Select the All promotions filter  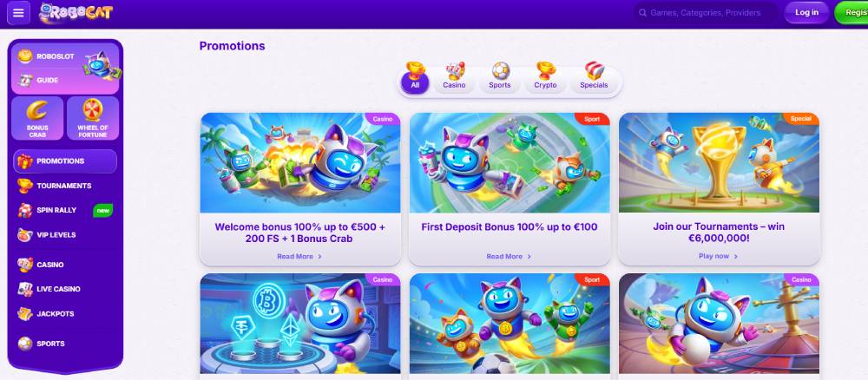pyautogui.click(x=415, y=77)
